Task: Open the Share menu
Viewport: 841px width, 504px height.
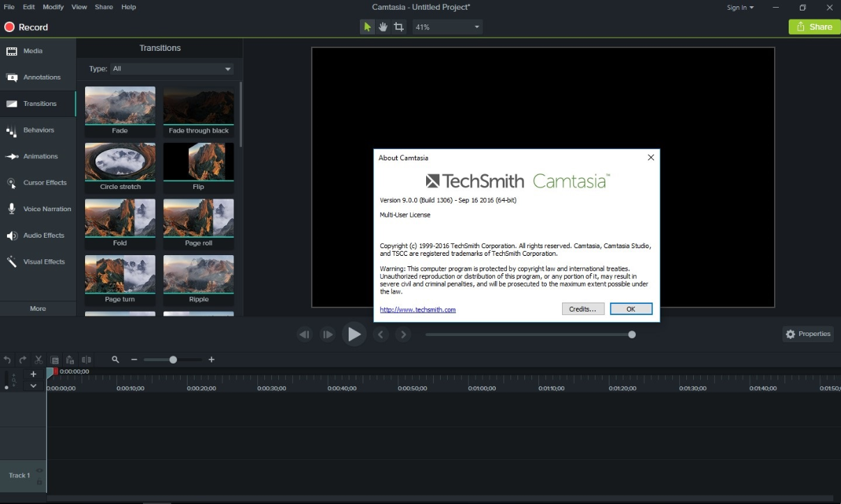Action: [x=104, y=7]
